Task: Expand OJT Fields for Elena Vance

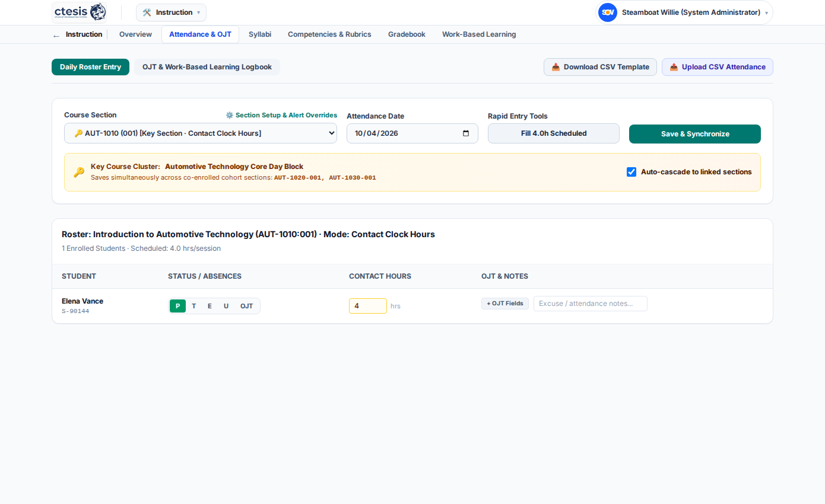Action: point(505,304)
